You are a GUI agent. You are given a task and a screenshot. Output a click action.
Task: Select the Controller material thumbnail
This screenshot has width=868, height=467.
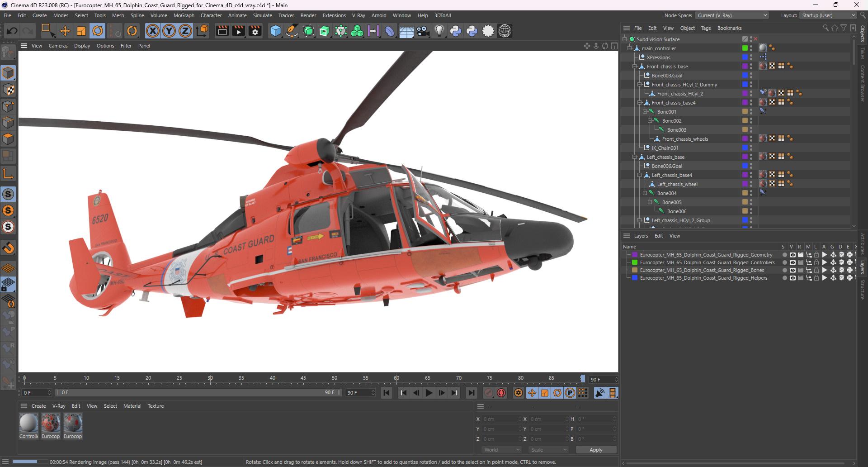(x=28, y=423)
